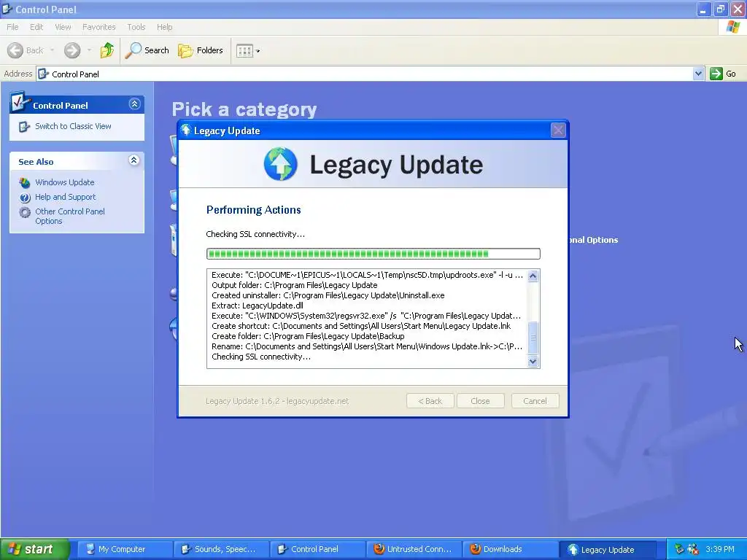Image resolution: width=747 pixels, height=560 pixels.
Task: Open the Help menu
Action: [x=164, y=27]
